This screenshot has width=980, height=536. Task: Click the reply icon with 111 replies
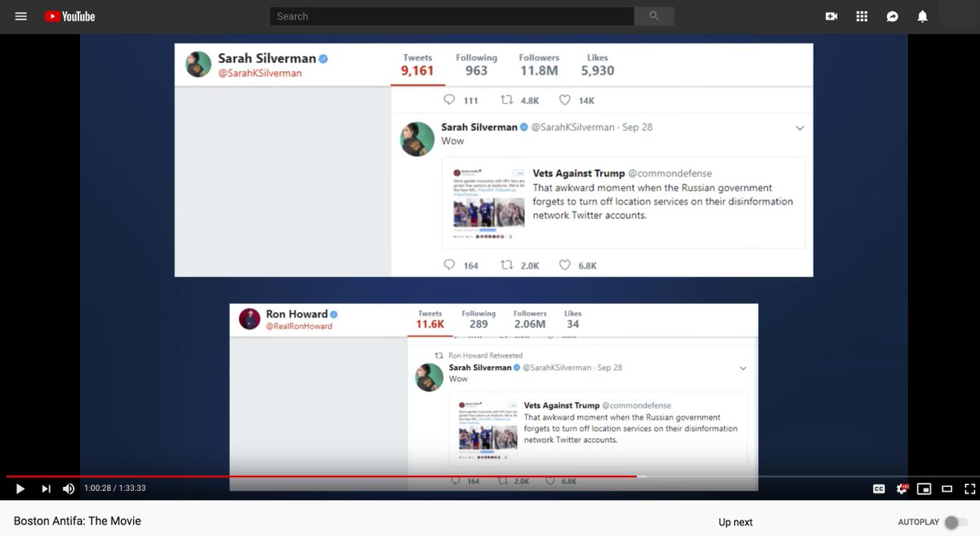[449, 100]
